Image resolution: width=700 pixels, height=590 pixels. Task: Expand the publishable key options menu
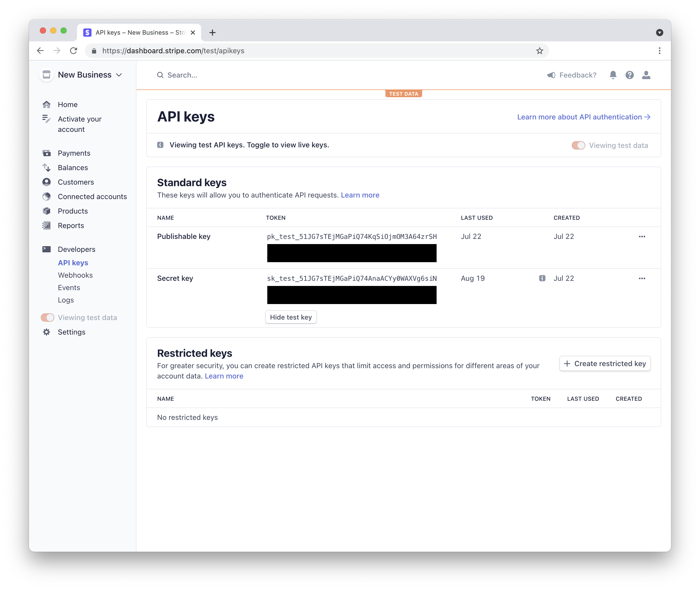642,237
